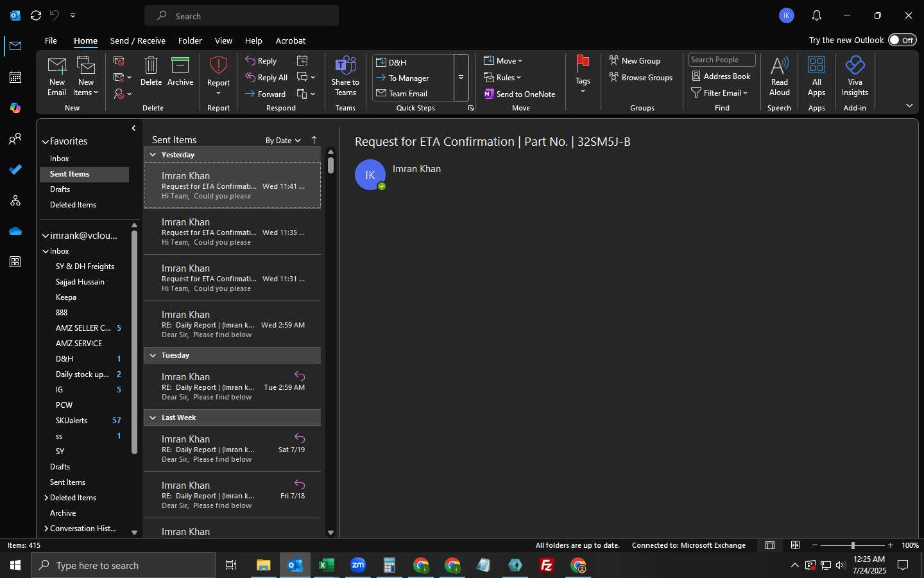Open the notifications bell
The width and height of the screenshot is (924, 578).
pyautogui.click(x=817, y=15)
